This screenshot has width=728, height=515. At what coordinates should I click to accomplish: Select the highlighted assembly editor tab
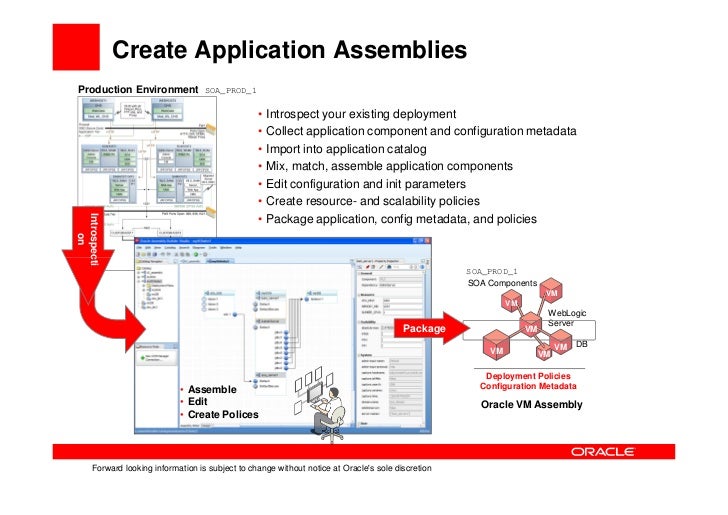(x=219, y=261)
